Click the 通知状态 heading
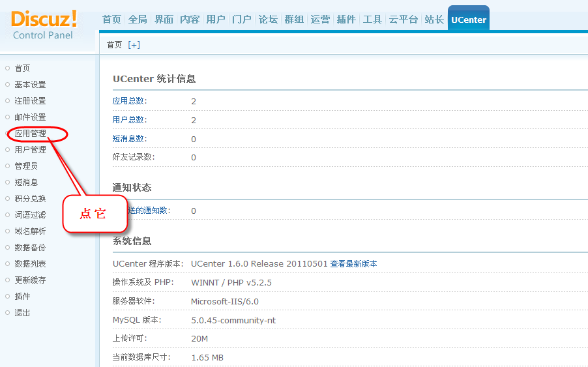 [x=132, y=188]
